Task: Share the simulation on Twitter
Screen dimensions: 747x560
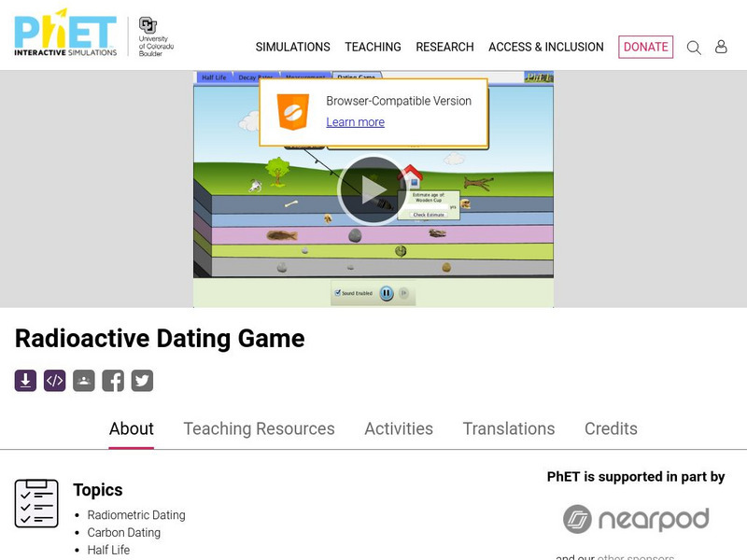Action: pyautogui.click(x=142, y=380)
